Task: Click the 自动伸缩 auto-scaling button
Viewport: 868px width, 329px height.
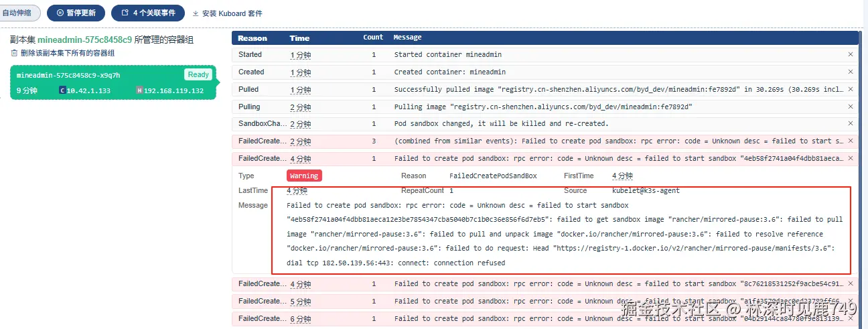Action: pyautogui.click(x=18, y=13)
